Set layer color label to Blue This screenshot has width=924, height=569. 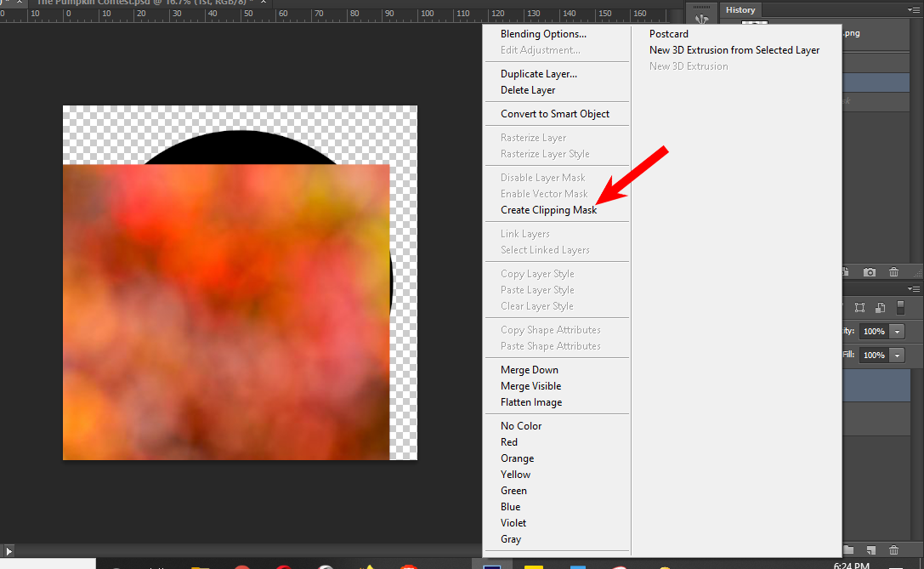pos(510,507)
